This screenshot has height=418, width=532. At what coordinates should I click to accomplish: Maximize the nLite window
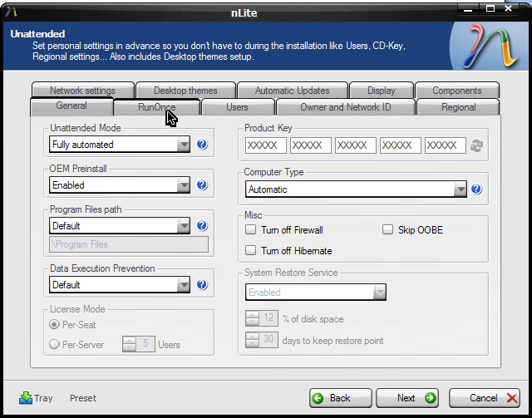coord(490,9)
